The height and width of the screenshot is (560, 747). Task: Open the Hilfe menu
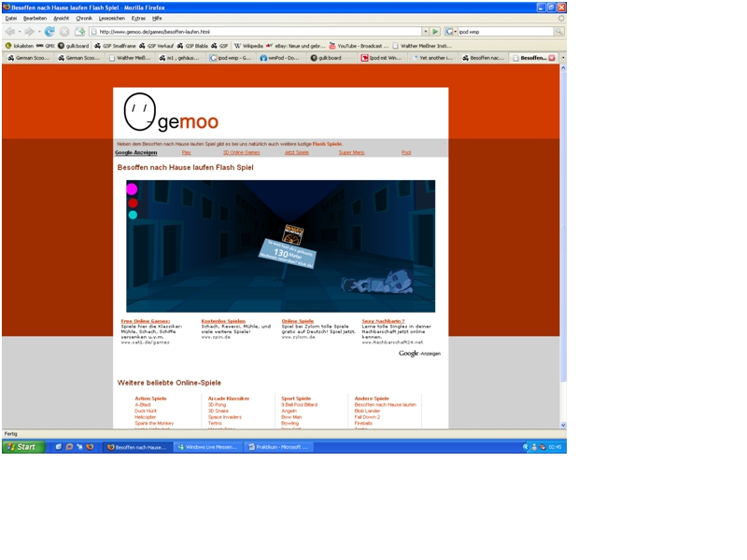157,18
